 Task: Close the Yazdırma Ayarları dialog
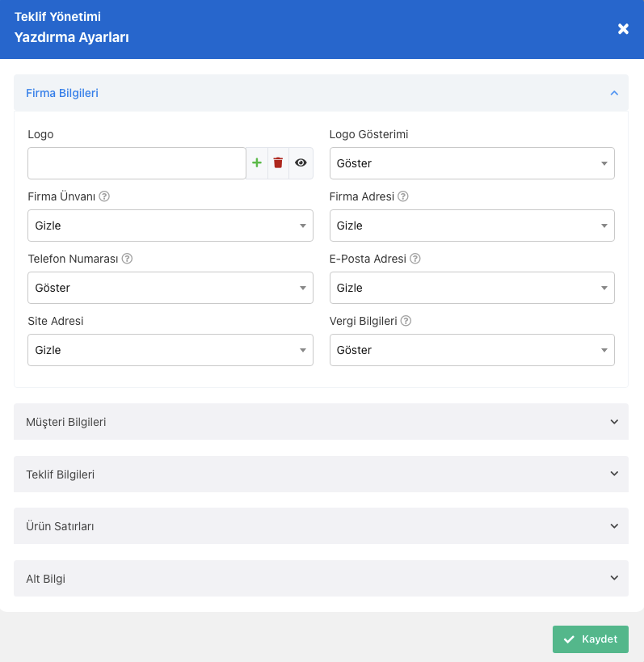pyautogui.click(x=623, y=29)
